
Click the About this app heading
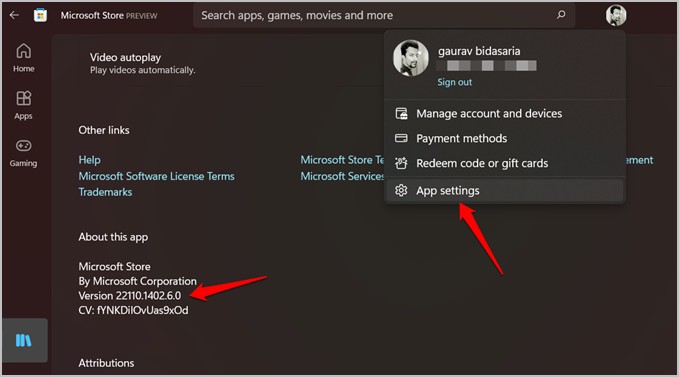coord(113,237)
